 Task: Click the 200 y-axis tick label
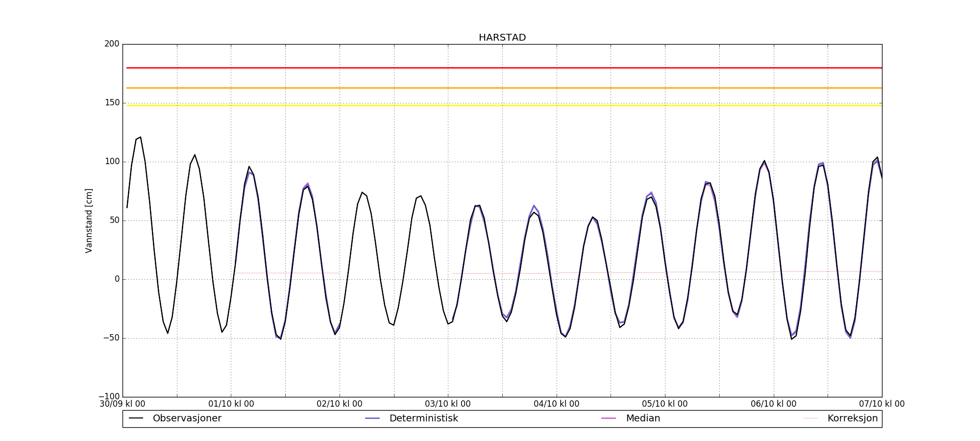(x=112, y=44)
